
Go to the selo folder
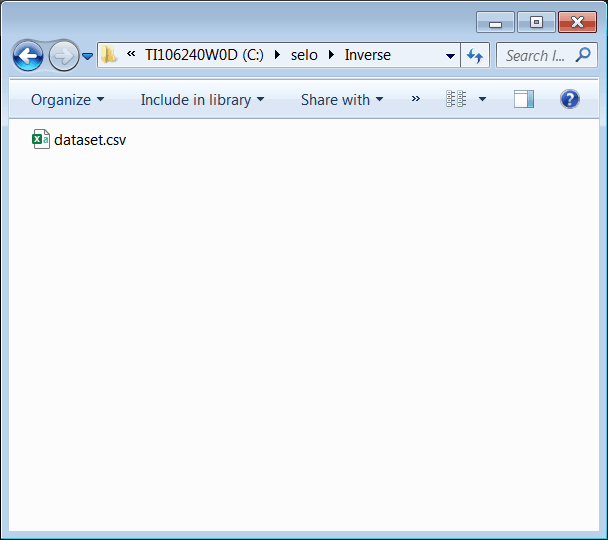point(304,55)
